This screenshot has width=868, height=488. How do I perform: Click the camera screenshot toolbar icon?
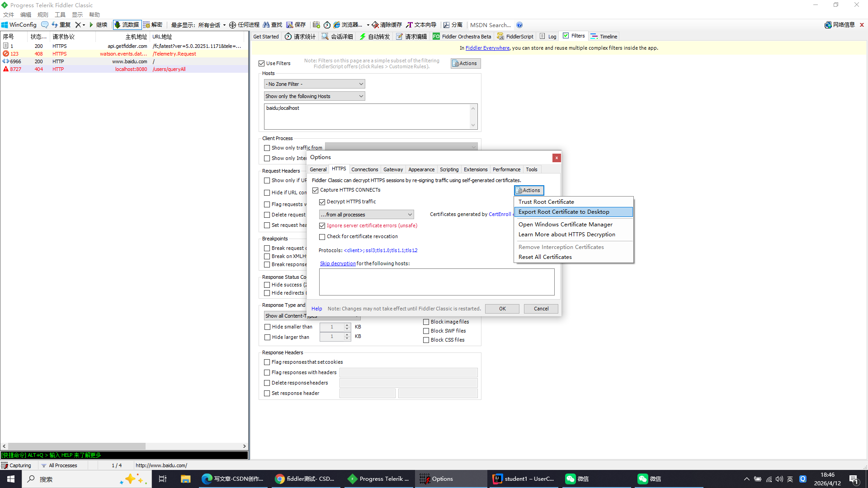click(x=316, y=25)
